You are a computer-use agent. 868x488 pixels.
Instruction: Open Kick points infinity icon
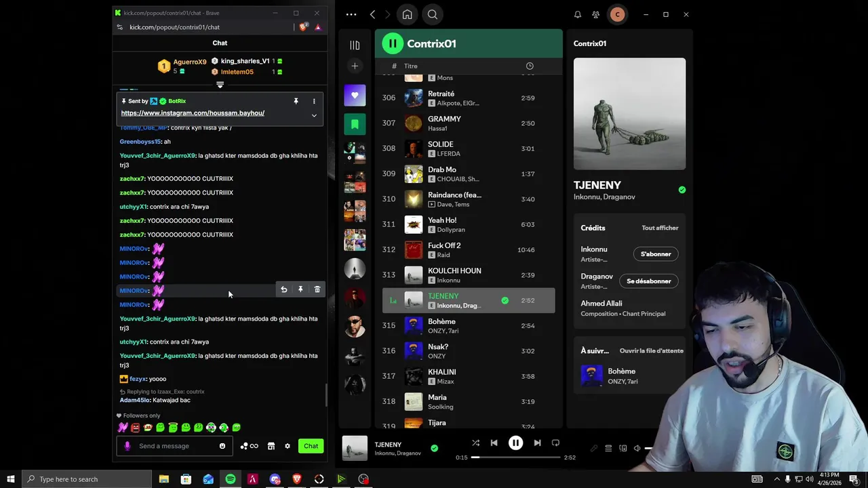[x=250, y=446]
